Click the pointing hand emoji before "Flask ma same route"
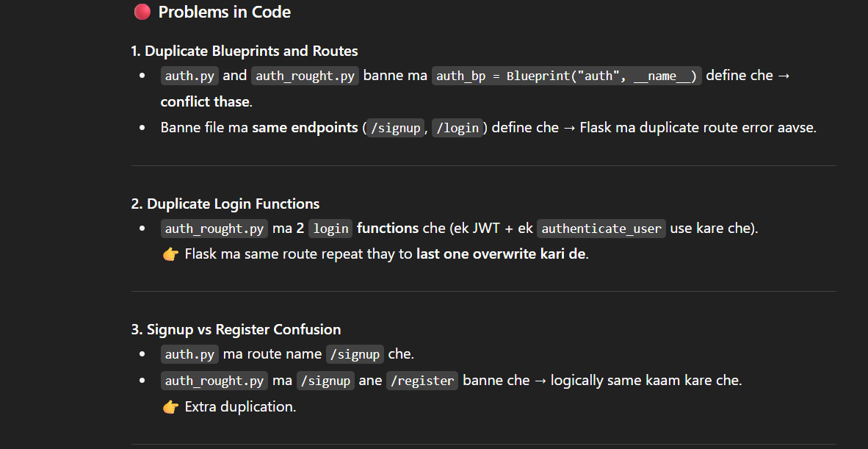The image size is (868, 449). point(170,254)
